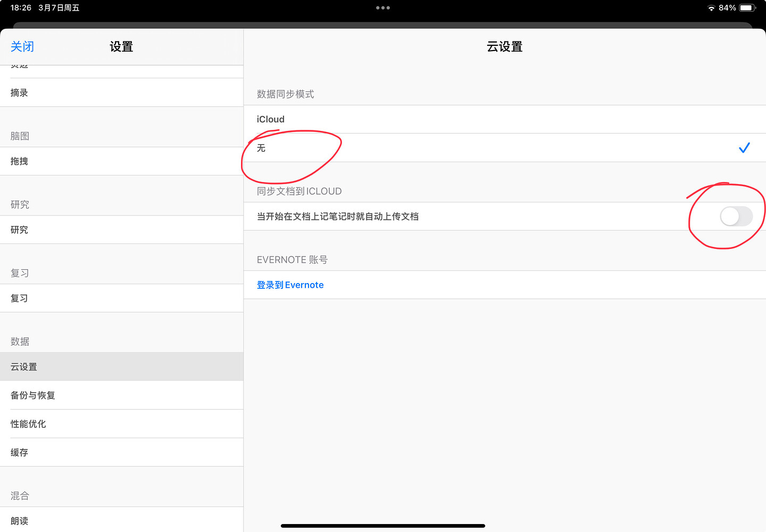Toggle auto-upload documents switch
This screenshot has width=766, height=532.
point(736,217)
